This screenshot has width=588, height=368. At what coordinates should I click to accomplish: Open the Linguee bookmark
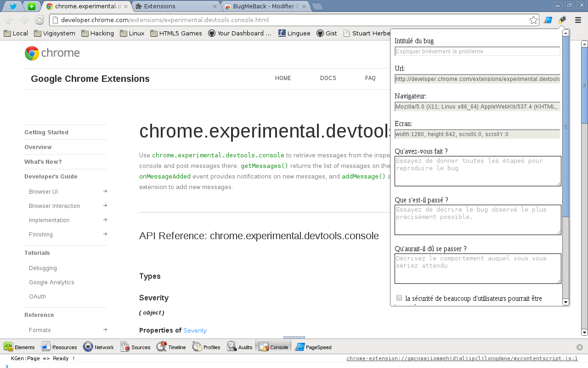coord(294,33)
